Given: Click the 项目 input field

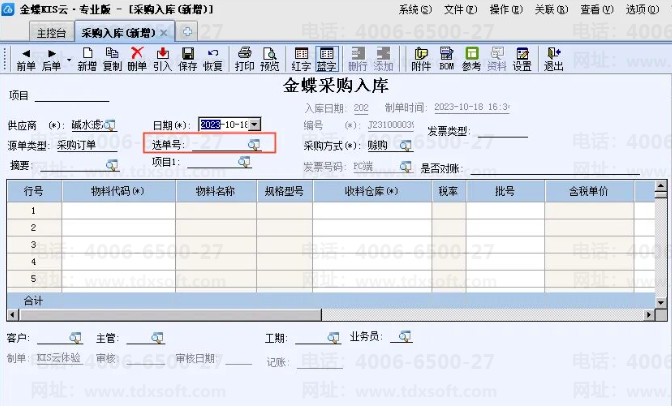Looking at the screenshot, I should pos(72,96).
